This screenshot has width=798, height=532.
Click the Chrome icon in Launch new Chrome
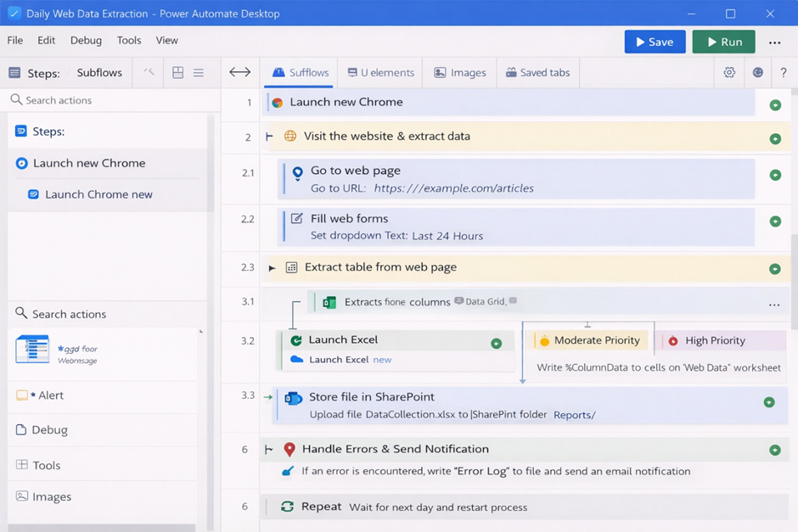coord(277,102)
